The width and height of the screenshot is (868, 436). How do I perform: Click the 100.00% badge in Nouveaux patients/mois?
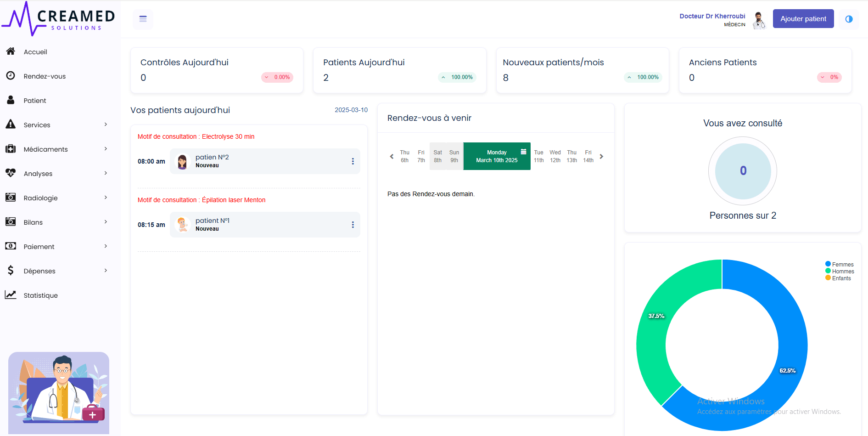coord(643,77)
